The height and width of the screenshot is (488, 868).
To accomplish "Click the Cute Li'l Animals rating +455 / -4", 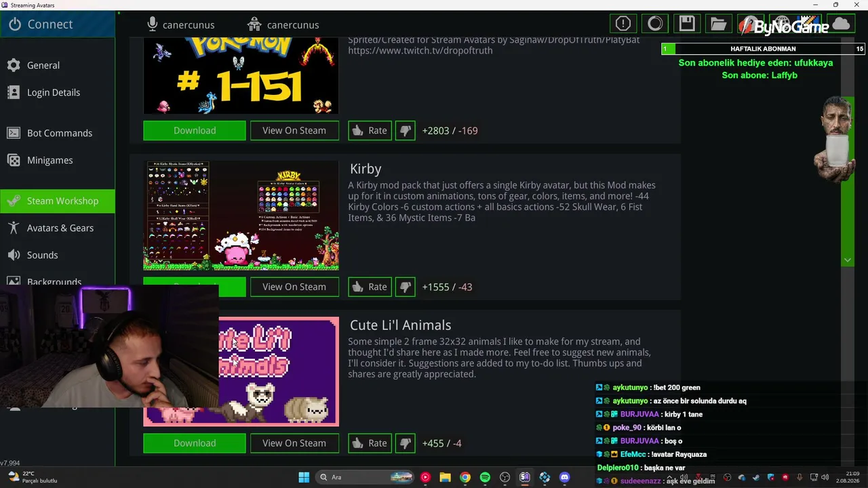I will coord(441,443).
